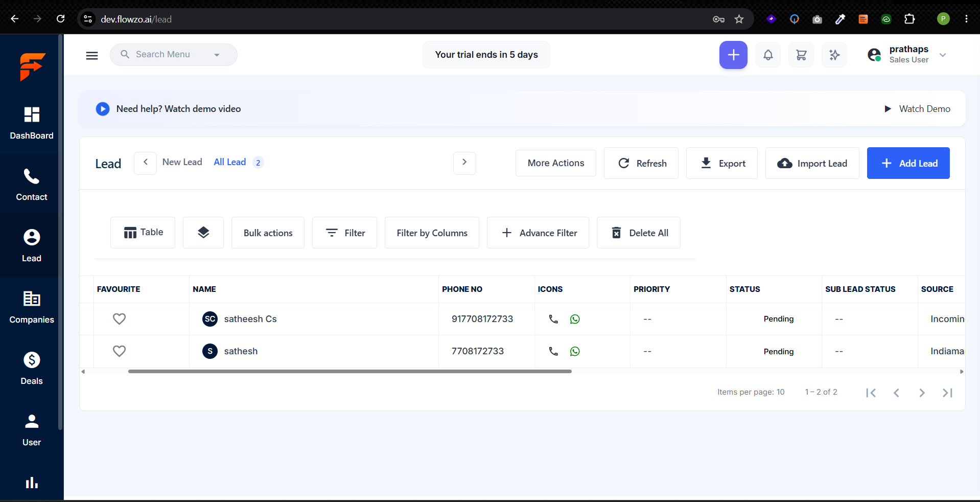This screenshot has width=980, height=502.
Task: Open the sathesh lead name
Action: tap(241, 351)
